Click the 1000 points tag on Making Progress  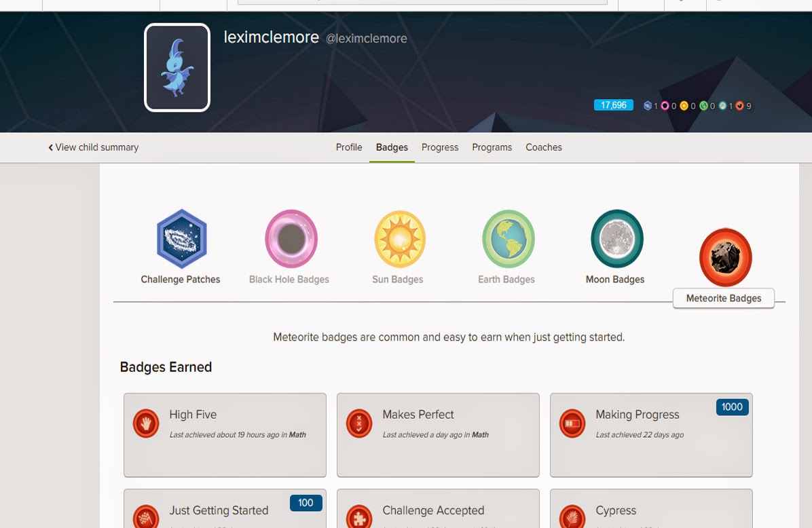pos(733,407)
